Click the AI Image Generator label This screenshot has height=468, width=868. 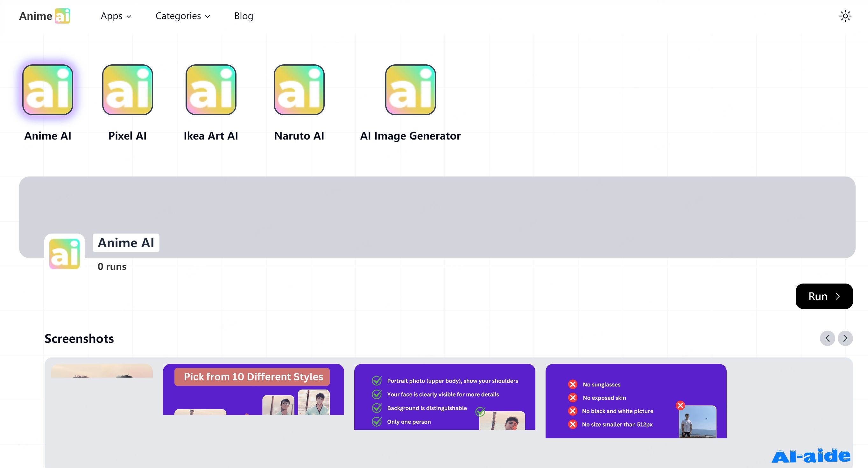pyautogui.click(x=410, y=136)
